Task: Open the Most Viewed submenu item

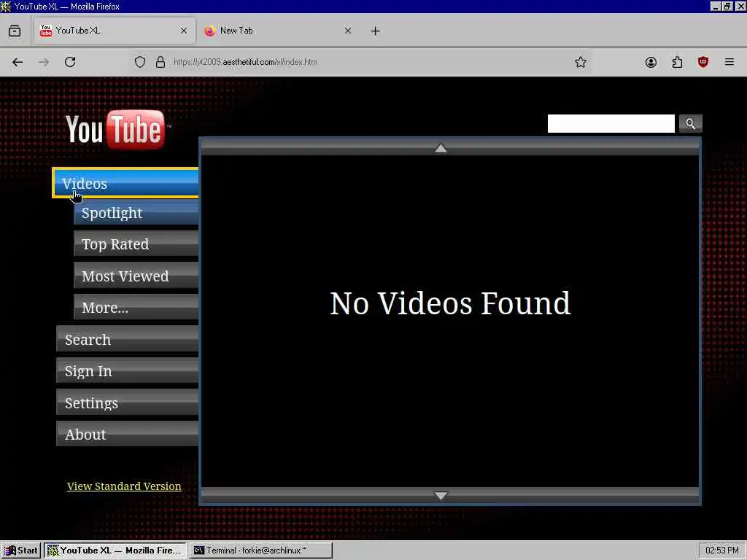Action: 136,276
